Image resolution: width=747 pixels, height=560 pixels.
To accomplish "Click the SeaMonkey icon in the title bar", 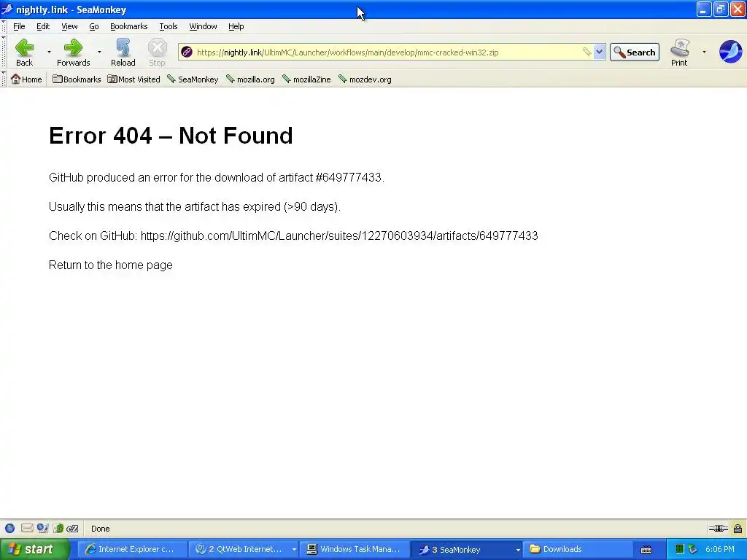I will [x=7, y=9].
